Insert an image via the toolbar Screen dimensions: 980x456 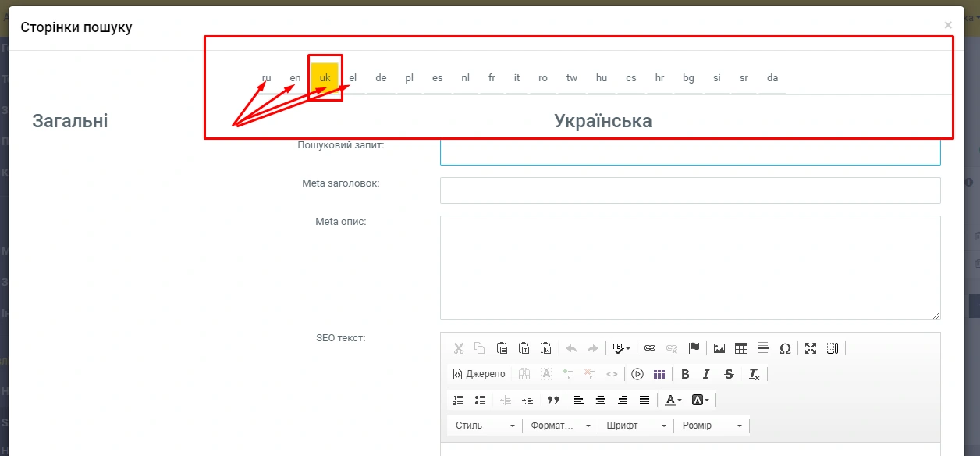click(719, 348)
